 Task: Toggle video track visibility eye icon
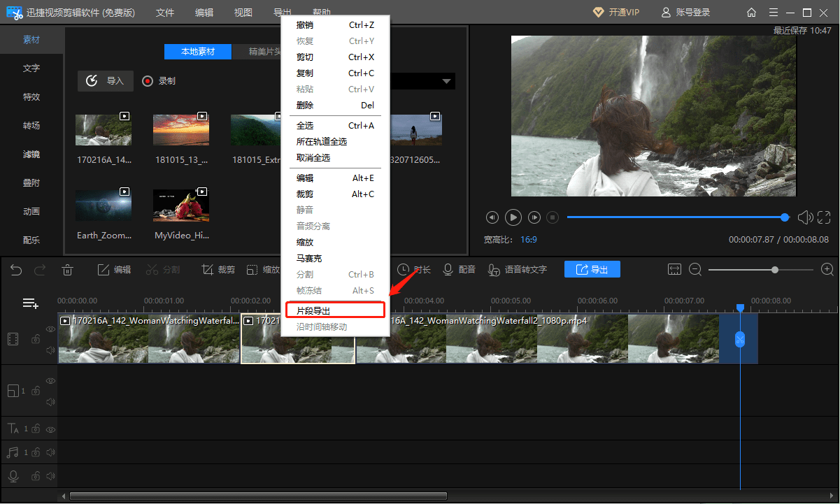pyautogui.click(x=50, y=329)
